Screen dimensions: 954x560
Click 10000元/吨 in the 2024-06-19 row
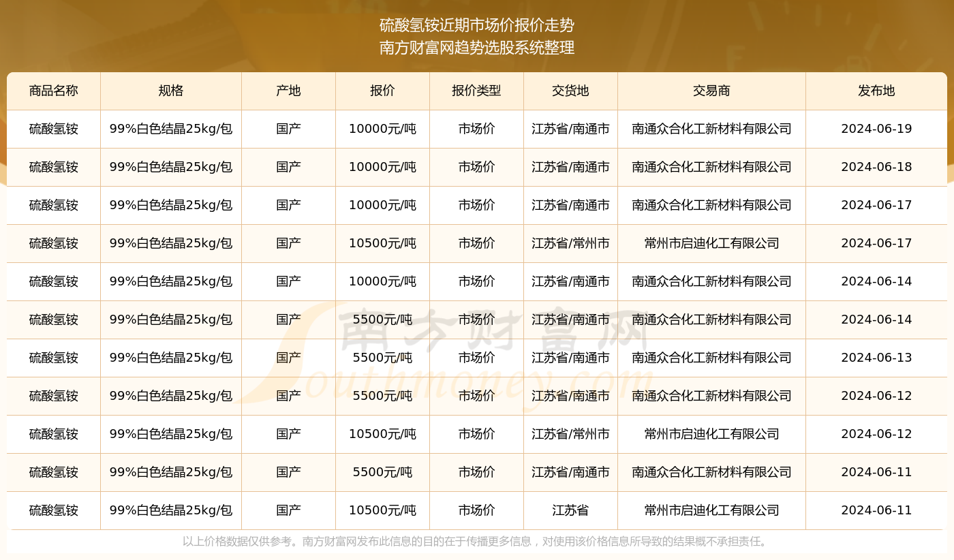tap(382, 129)
